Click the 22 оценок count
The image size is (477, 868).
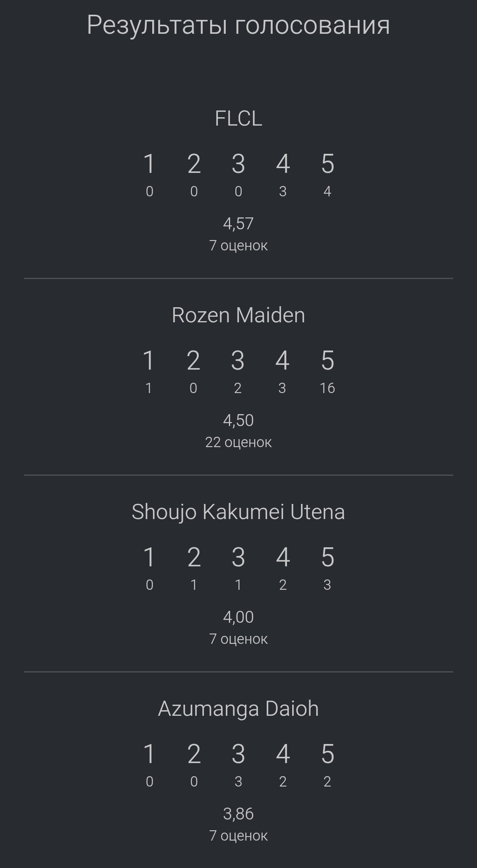click(x=238, y=442)
